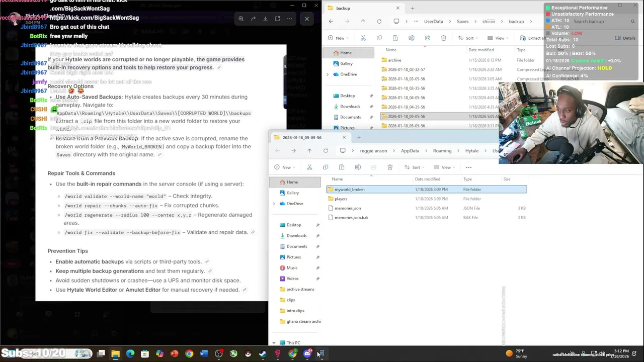Screen dimensions: 644x362
Task: Open PowerPoint from the taskbar
Action: tap(174, 353)
